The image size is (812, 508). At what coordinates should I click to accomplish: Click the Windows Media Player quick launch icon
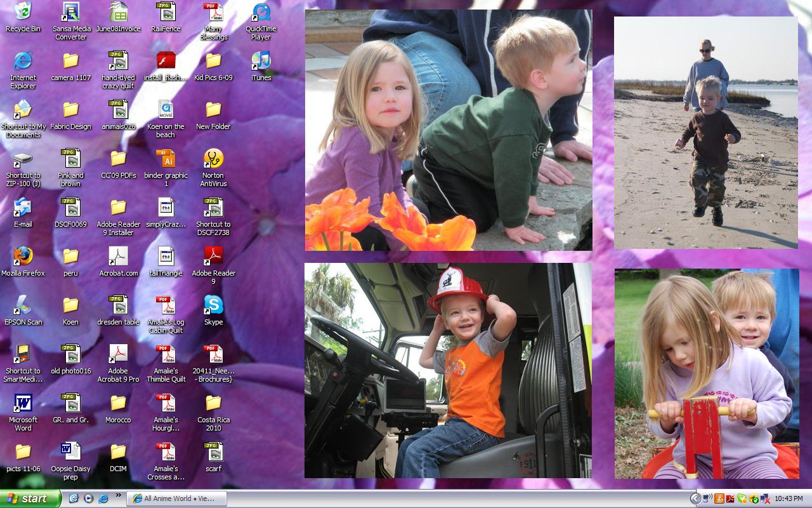click(89, 498)
